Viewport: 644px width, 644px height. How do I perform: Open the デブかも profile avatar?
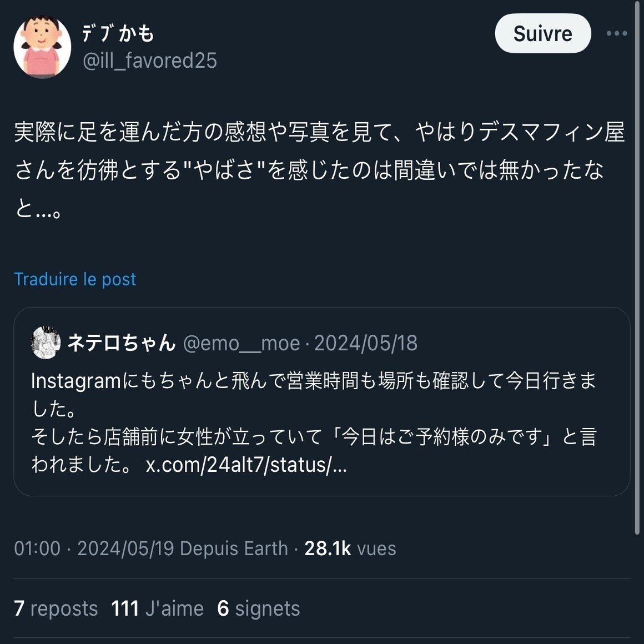tap(42, 47)
